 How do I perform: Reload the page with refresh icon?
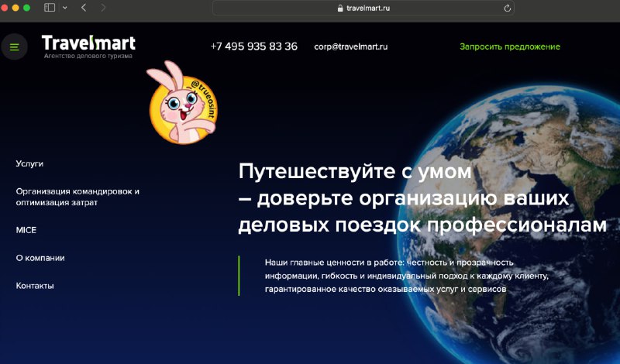pos(508,8)
